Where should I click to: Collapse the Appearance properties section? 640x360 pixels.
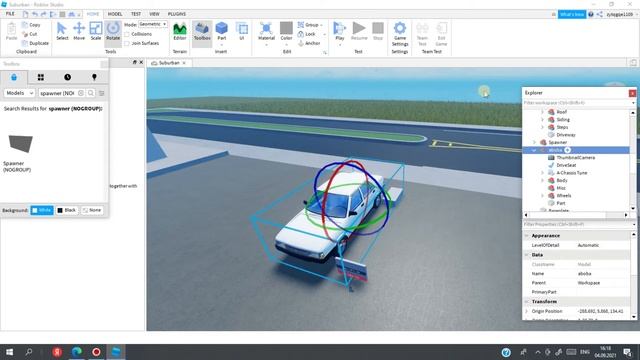click(x=527, y=236)
